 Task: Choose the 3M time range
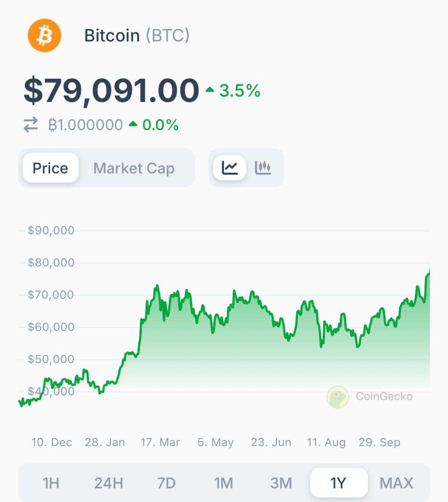tap(281, 483)
